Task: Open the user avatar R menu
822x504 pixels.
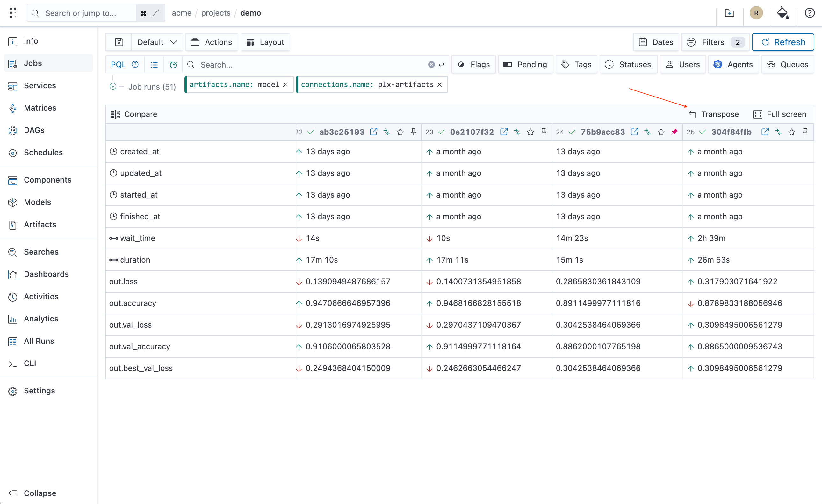Action: click(756, 13)
